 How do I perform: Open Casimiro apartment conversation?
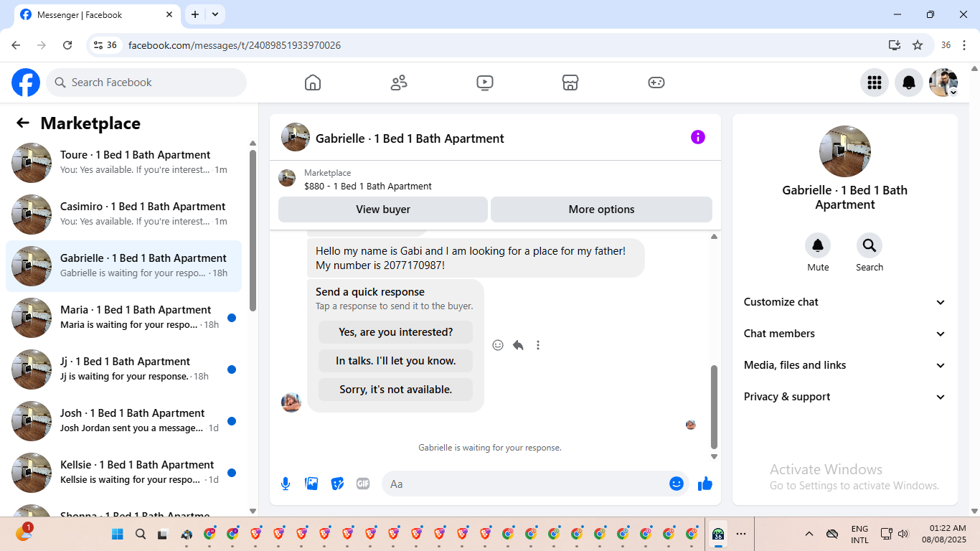point(123,215)
